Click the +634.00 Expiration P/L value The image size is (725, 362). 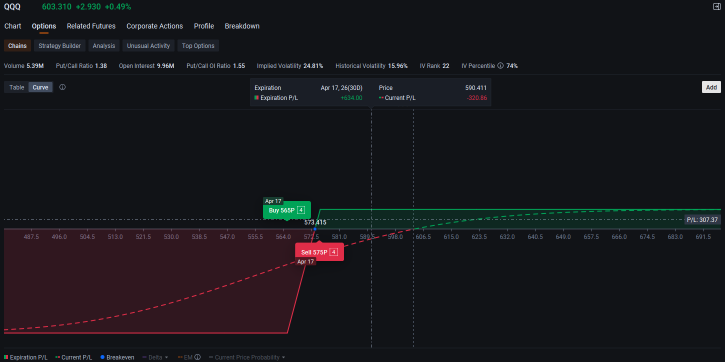[x=351, y=98]
